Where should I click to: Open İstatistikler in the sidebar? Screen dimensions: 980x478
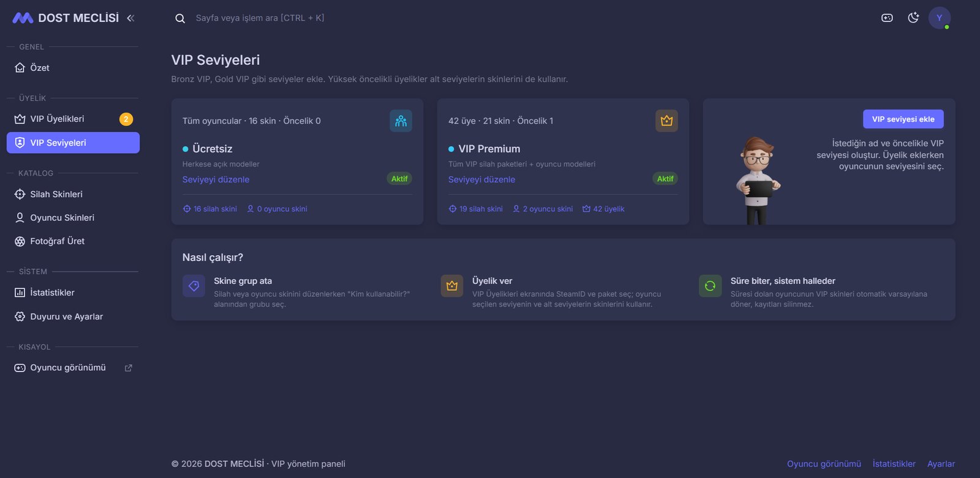(x=73, y=293)
